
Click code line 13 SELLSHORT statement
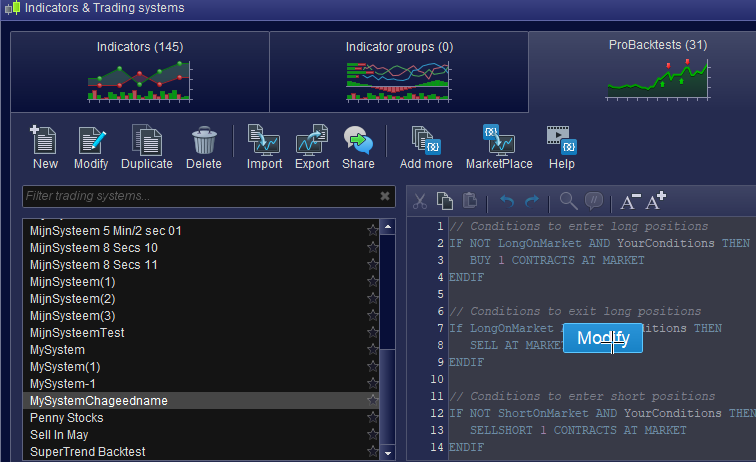click(578, 430)
